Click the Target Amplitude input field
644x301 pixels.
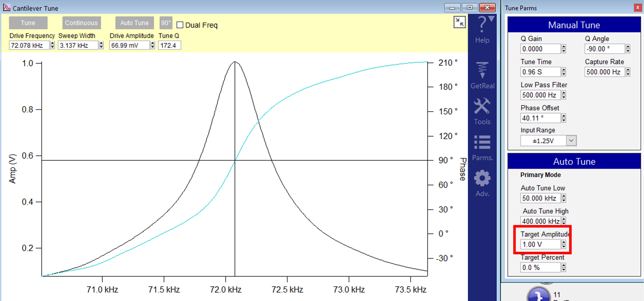point(540,244)
